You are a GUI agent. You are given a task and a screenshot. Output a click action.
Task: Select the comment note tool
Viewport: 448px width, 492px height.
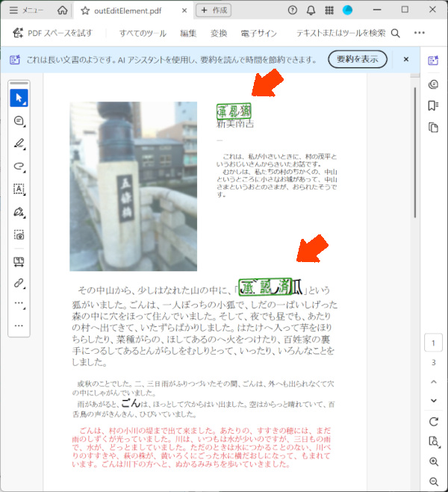point(19,121)
